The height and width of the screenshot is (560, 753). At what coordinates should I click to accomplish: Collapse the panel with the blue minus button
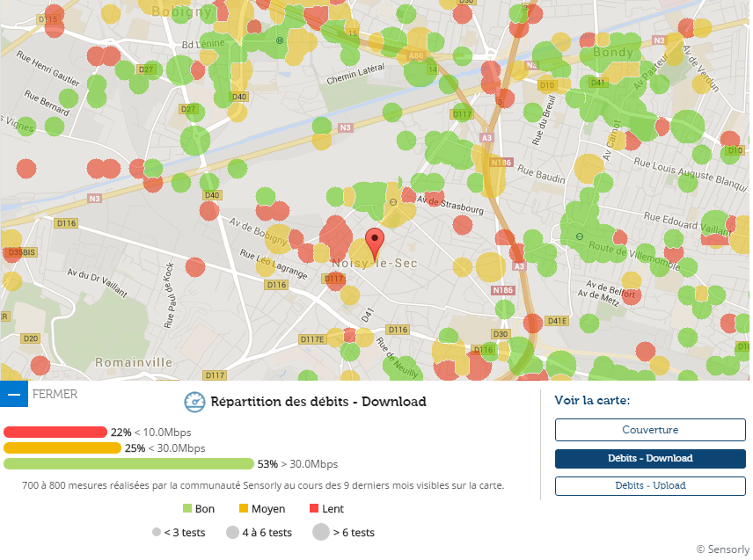14,395
